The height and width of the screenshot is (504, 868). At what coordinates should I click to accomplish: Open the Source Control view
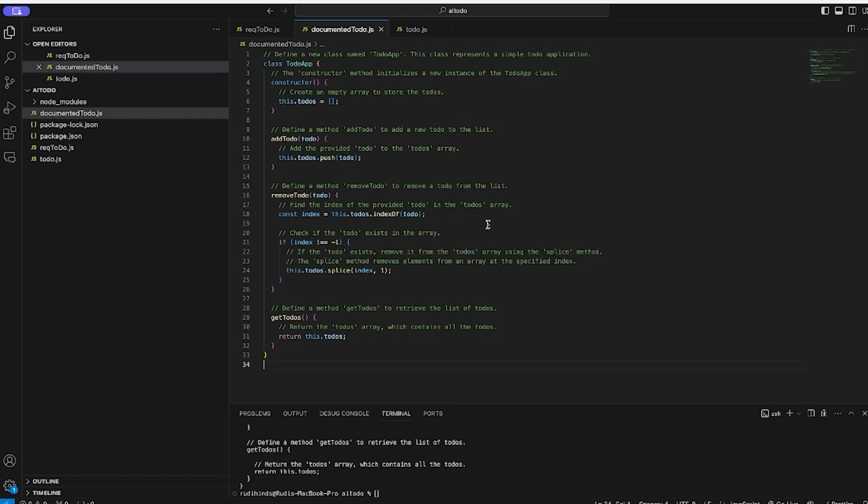tap(10, 82)
